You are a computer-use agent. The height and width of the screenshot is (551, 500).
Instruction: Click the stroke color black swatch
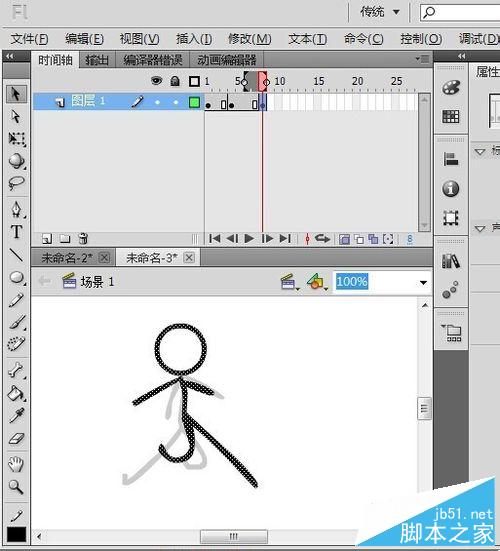pos(17,535)
